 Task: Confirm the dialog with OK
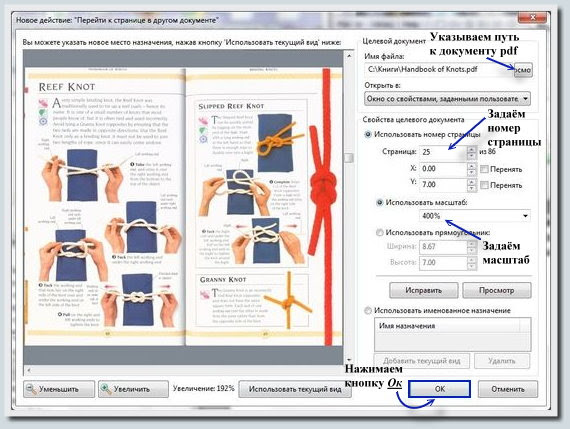tap(439, 389)
